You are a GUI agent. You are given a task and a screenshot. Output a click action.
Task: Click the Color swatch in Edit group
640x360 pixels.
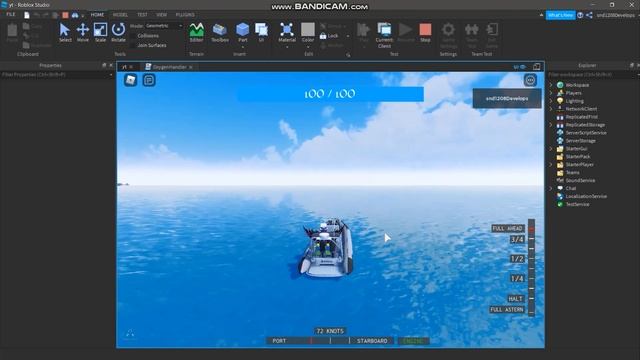pyautogui.click(x=308, y=30)
